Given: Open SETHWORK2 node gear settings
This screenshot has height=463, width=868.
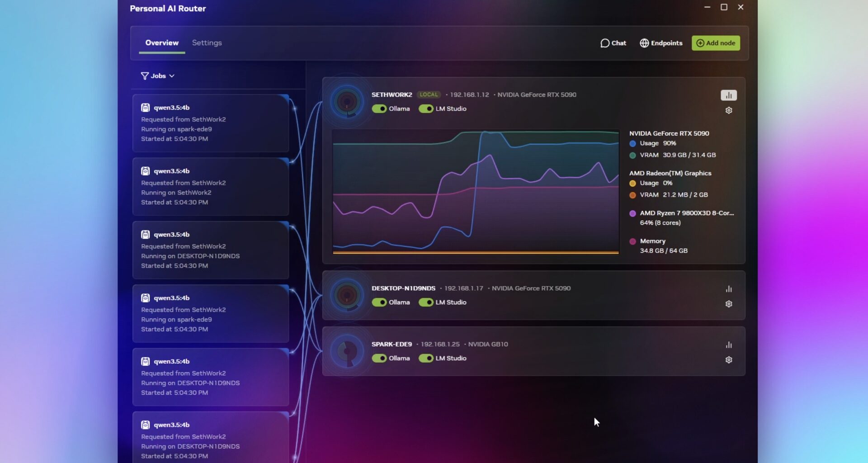Looking at the screenshot, I should tap(729, 110).
